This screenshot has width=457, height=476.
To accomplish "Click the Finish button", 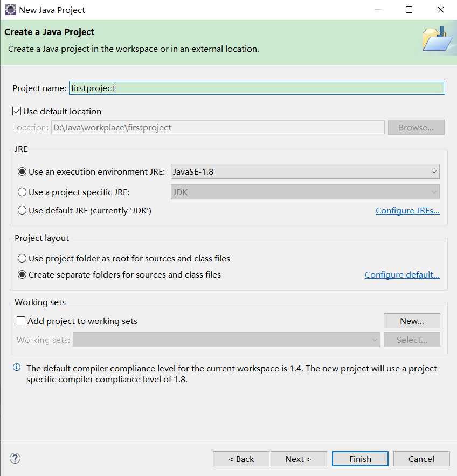I will (360, 459).
